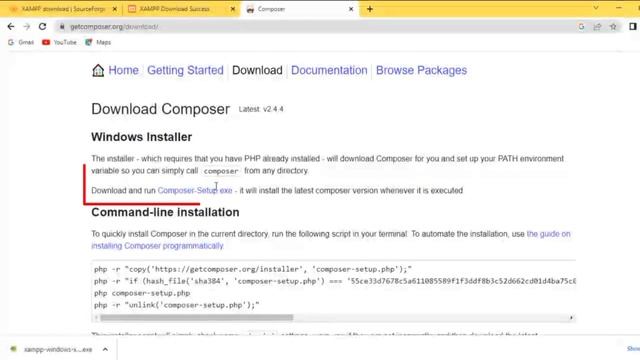
Task: Open YouTube bookmark
Action: 59,42
